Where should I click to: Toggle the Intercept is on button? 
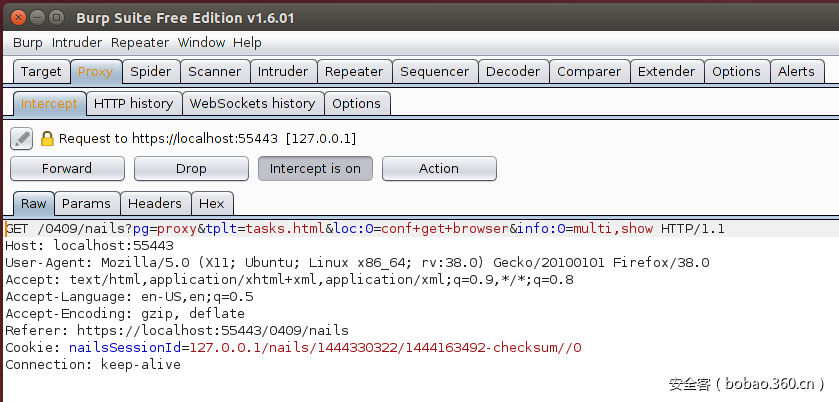pos(315,169)
